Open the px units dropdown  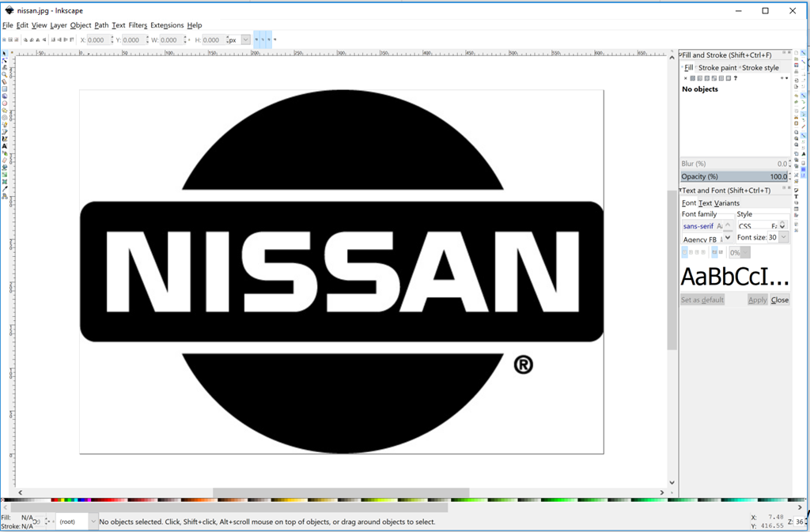[x=245, y=40]
